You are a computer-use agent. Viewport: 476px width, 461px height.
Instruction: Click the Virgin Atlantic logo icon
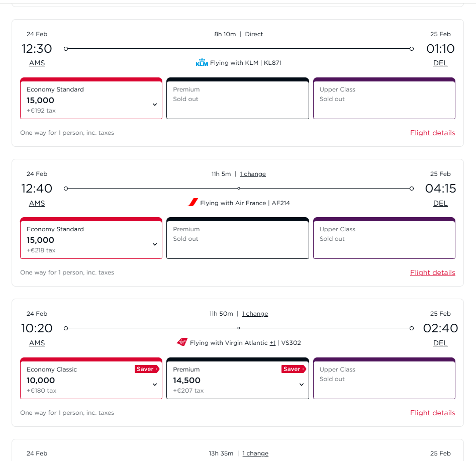click(x=182, y=342)
